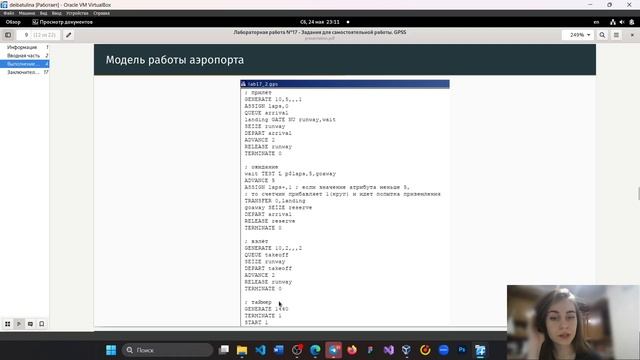Select the Вводная часть outline entry

point(25,56)
